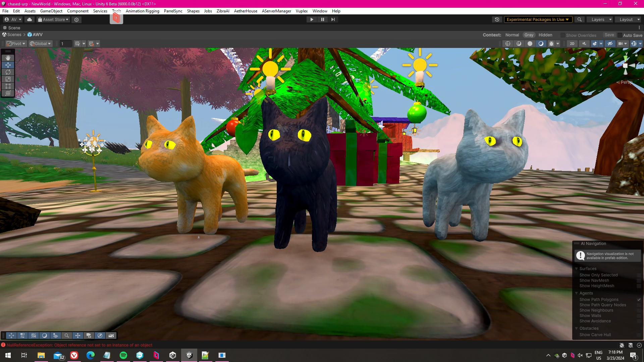Click the cloud services icon

click(30, 19)
